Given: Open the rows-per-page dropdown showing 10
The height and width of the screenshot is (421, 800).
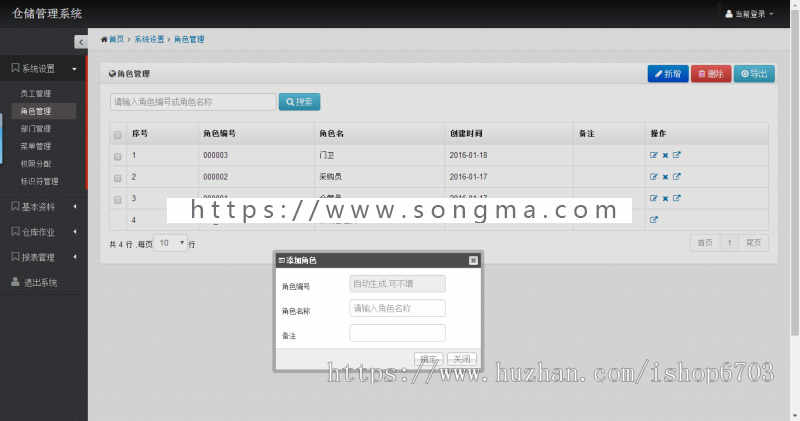Looking at the screenshot, I should click(x=171, y=243).
